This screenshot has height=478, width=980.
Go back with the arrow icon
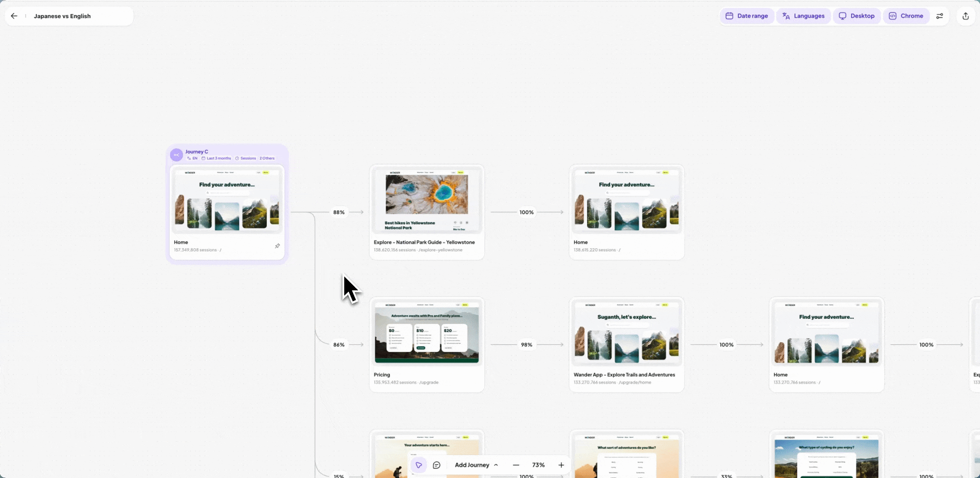point(14,16)
